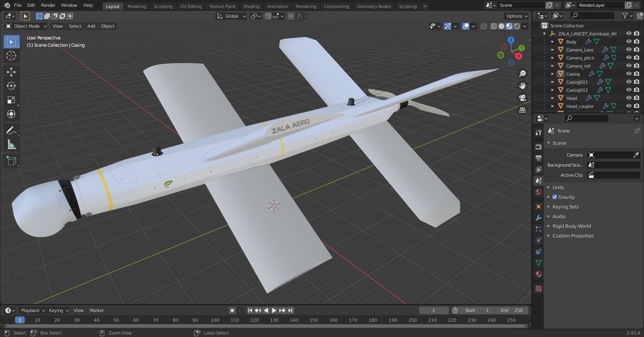Open the Playback dropdown in timeline
The width and height of the screenshot is (644, 337).
click(33, 310)
